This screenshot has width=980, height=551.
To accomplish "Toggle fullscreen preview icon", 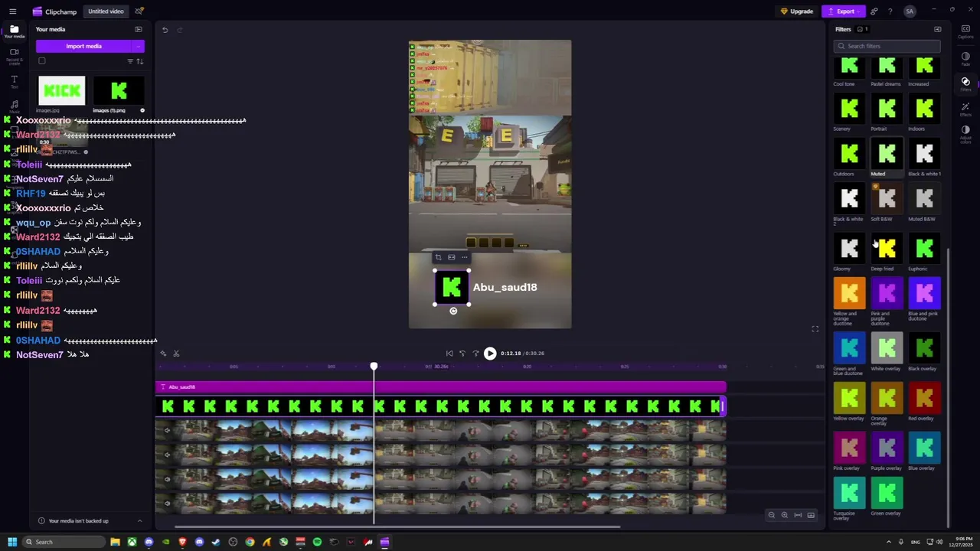I will [x=815, y=329].
